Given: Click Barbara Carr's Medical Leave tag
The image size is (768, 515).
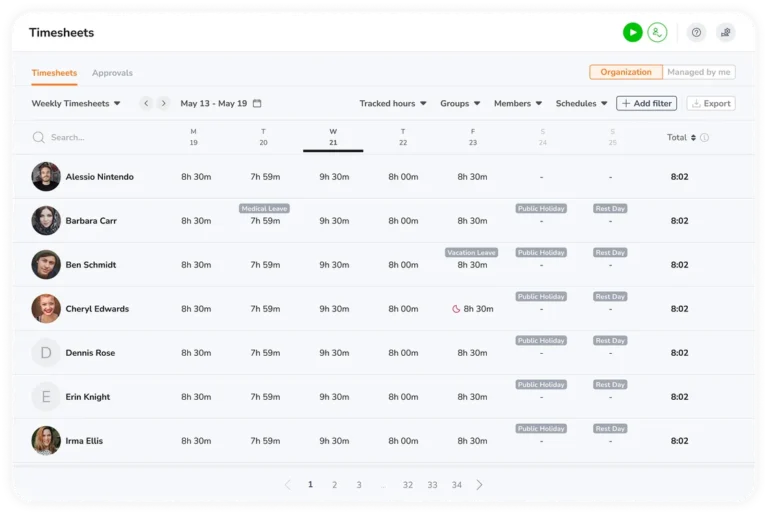Looking at the screenshot, I should coord(264,209).
